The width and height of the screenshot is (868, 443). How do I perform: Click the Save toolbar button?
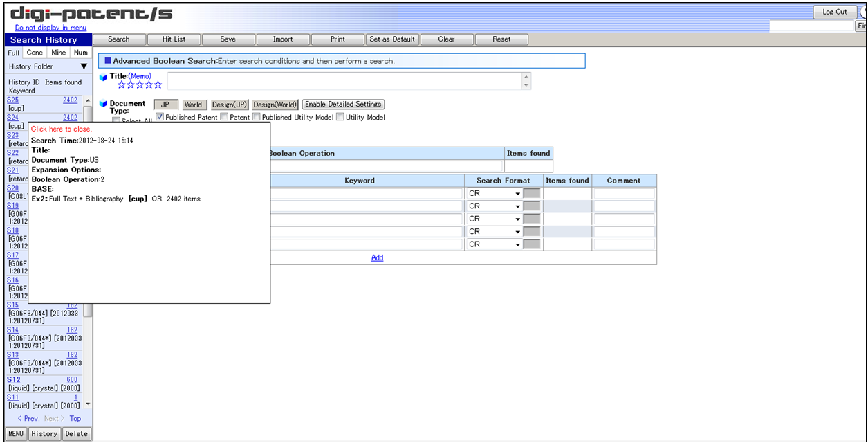click(228, 39)
